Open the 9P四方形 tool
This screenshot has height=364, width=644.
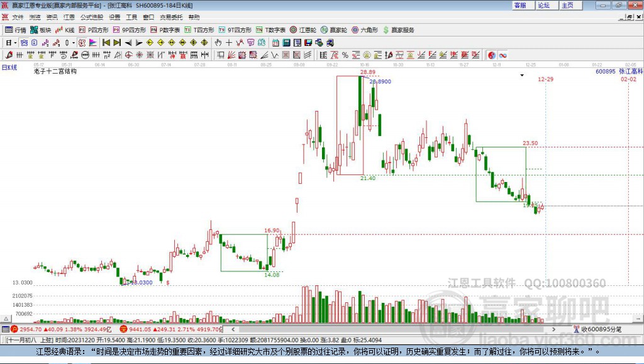click(x=129, y=30)
